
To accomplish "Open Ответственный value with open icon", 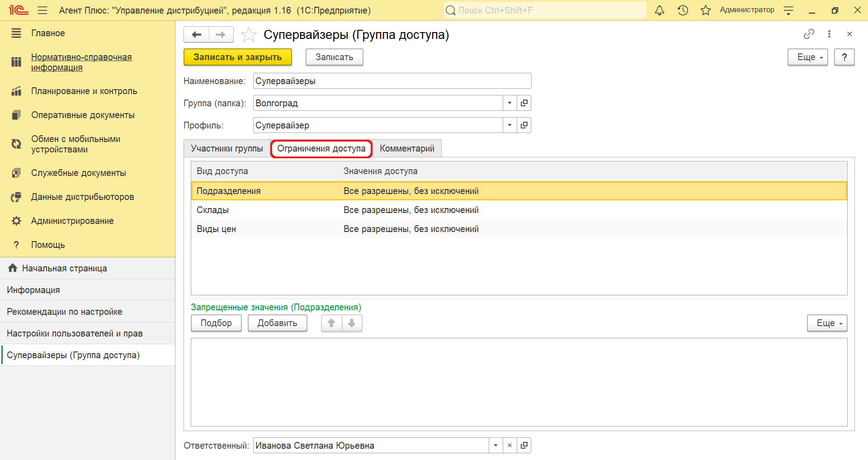I will coord(524,446).
